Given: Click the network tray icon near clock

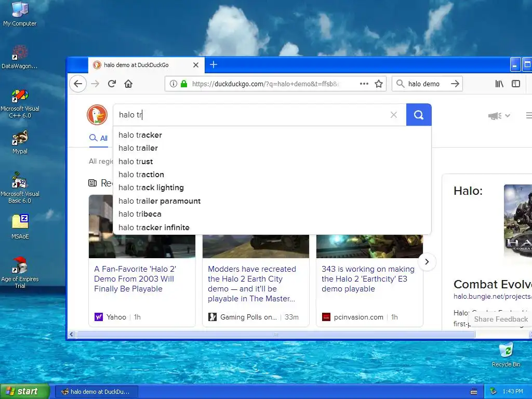Looking at the screenshot, I should (494, 392).
